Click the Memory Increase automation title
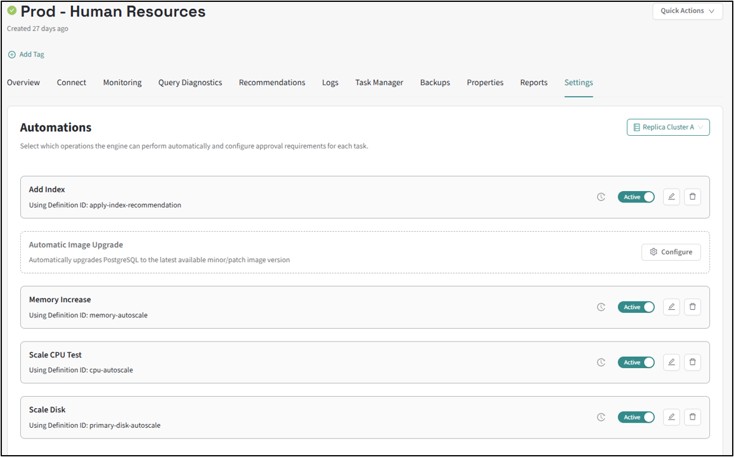This screenshot has height=457, width=734. coord(60,300)
